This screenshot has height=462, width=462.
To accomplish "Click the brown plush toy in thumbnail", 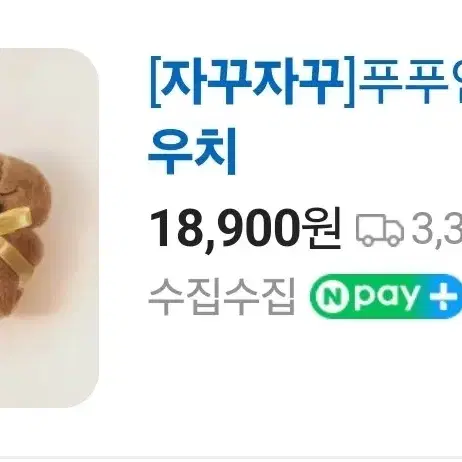I will [x=23, y=233].
